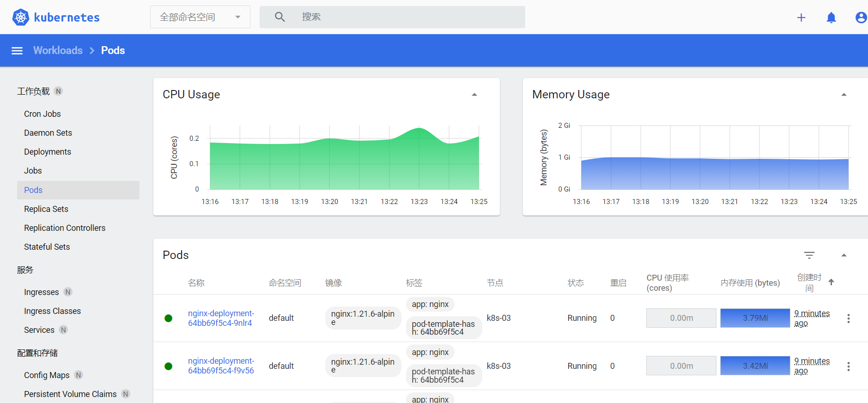Open Stateful Sets in the sidebar
Image resolution: width=868 pixels, height=403 pixels.
[x=47, y=247]
